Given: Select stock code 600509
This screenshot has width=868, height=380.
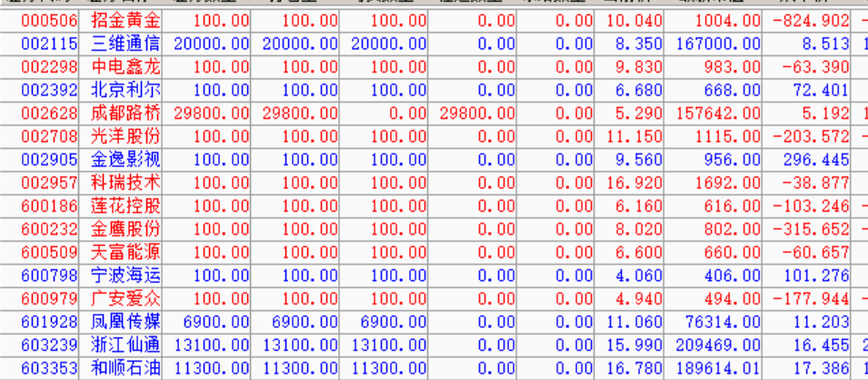Looking at the screenshot, I should coord(49,253).
